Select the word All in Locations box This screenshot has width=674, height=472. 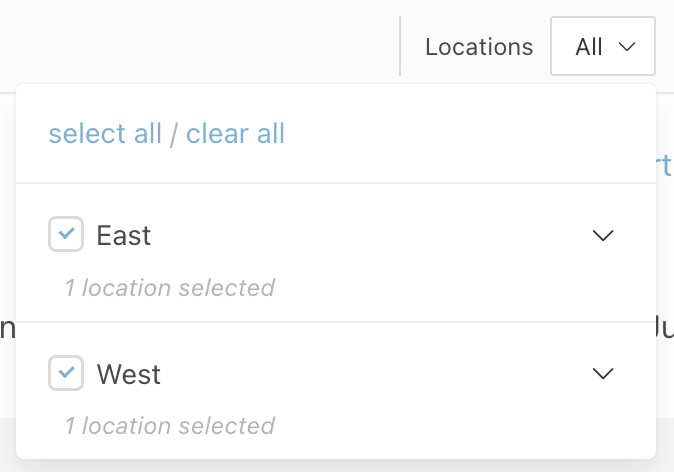(588, 47)
